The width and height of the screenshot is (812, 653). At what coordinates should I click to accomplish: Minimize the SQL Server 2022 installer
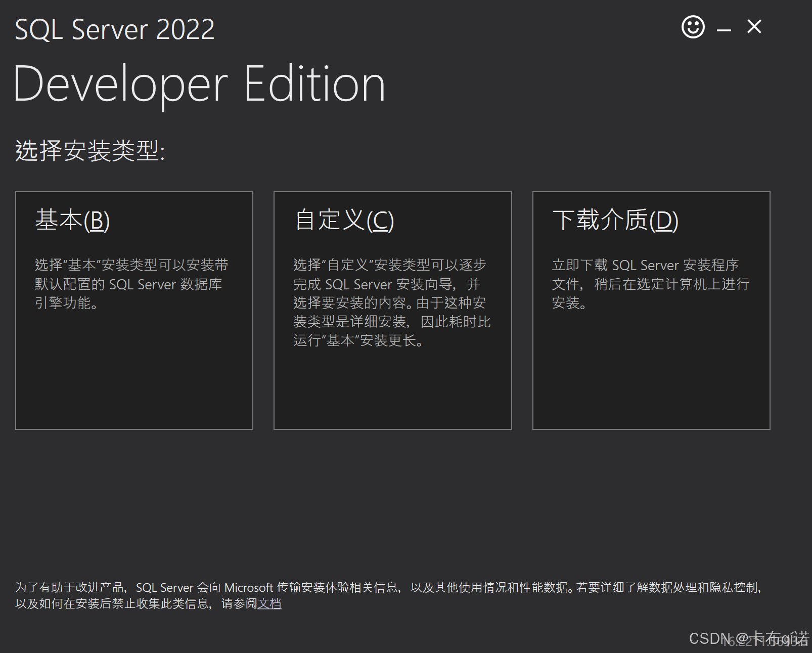click(x=723, y=28)
